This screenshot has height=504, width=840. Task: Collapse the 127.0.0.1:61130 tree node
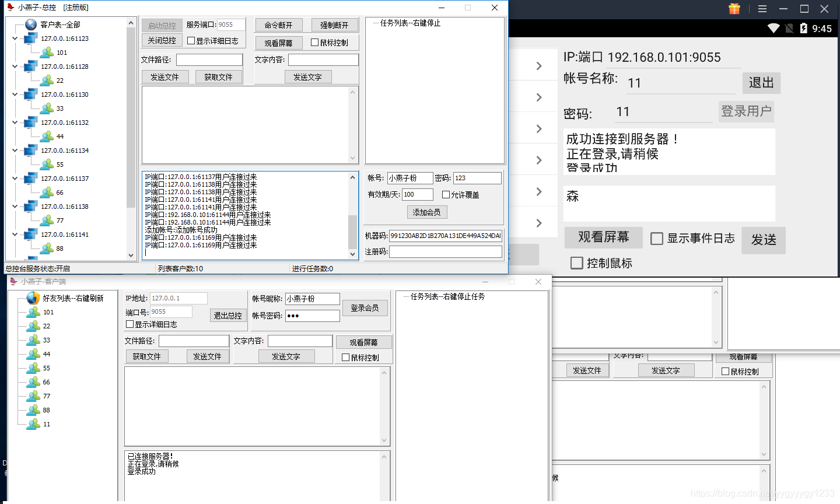coord(15,94)
